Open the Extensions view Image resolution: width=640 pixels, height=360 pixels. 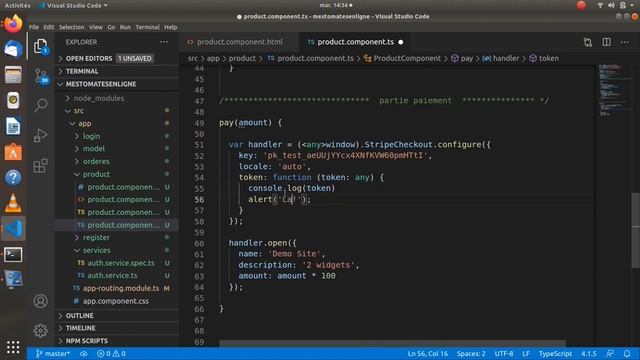coord(40,166)
